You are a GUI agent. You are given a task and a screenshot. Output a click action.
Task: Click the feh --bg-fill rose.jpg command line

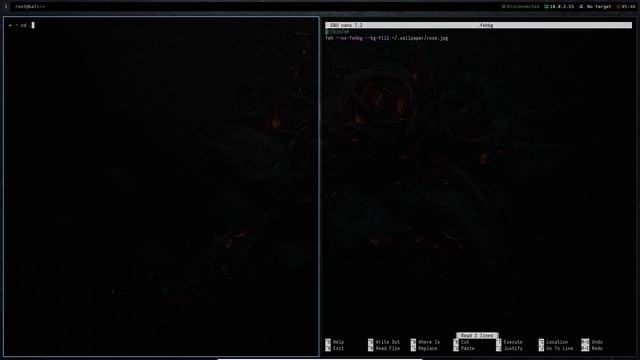pyautogui.click(x=387, y=38)
